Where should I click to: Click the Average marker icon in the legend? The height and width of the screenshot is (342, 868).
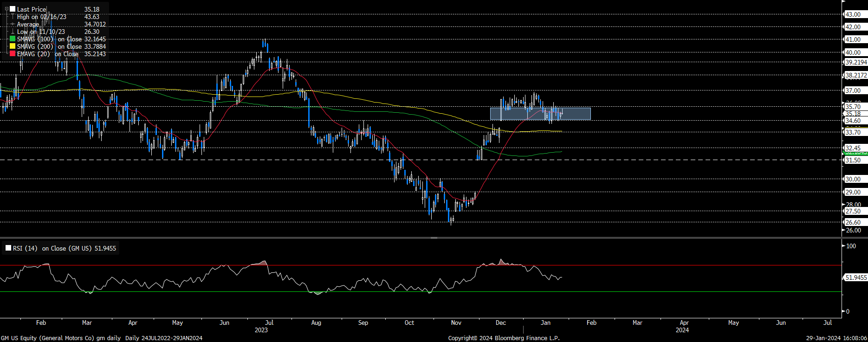(13, 24)
